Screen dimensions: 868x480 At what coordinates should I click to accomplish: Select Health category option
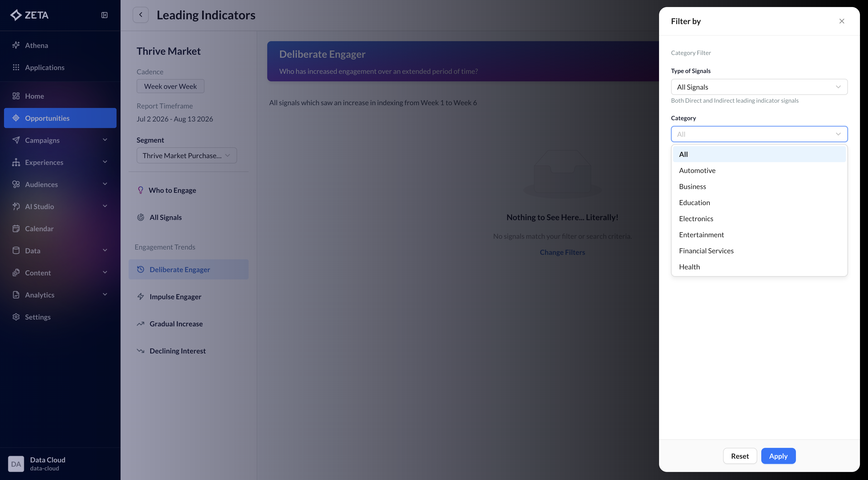click(759, 267)
